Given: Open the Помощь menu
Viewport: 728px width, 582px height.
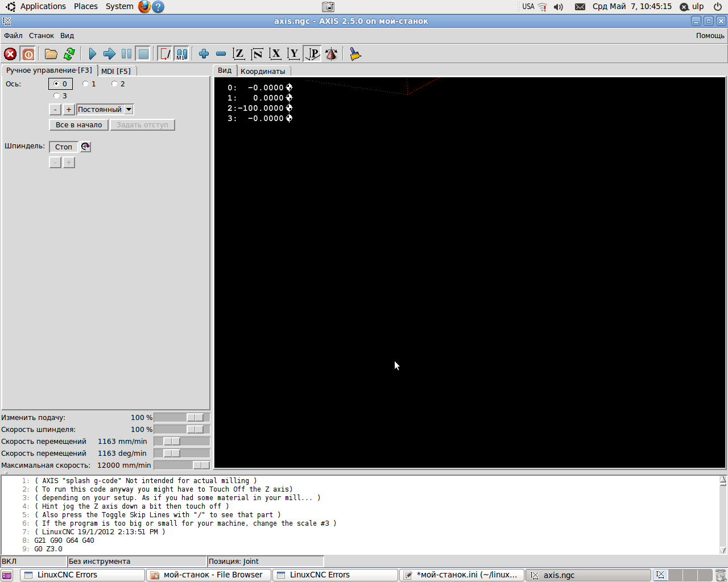Looking at the screenshot, I should coord(710,35).
